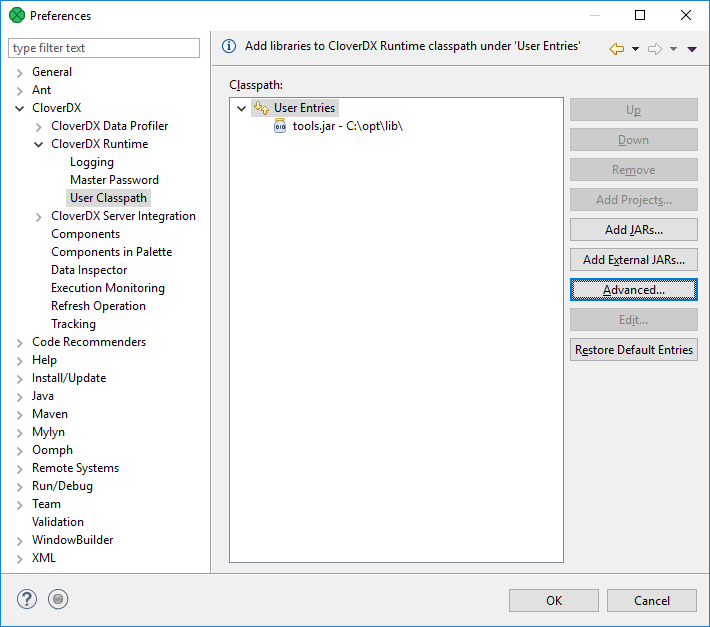Select the Data Inspector page
The image size is (710, 627).
click(x=89, y=270)
